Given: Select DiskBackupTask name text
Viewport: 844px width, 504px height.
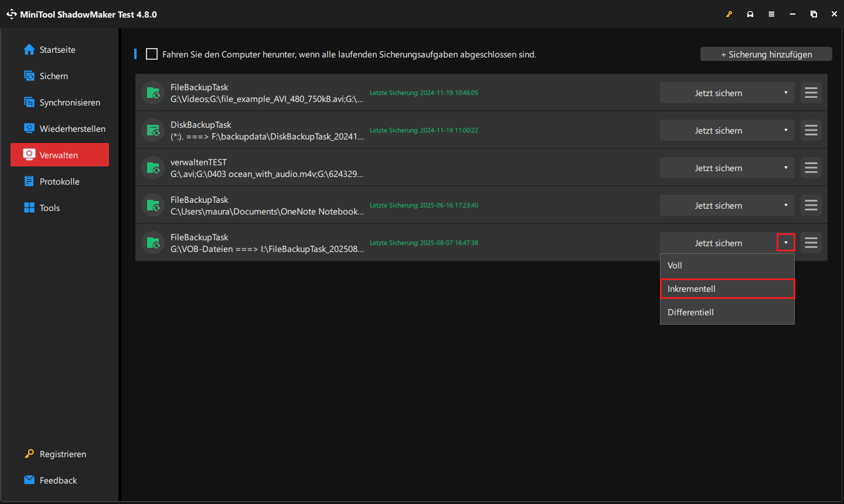Looking at the screenshot, I should tap(201, 125).
